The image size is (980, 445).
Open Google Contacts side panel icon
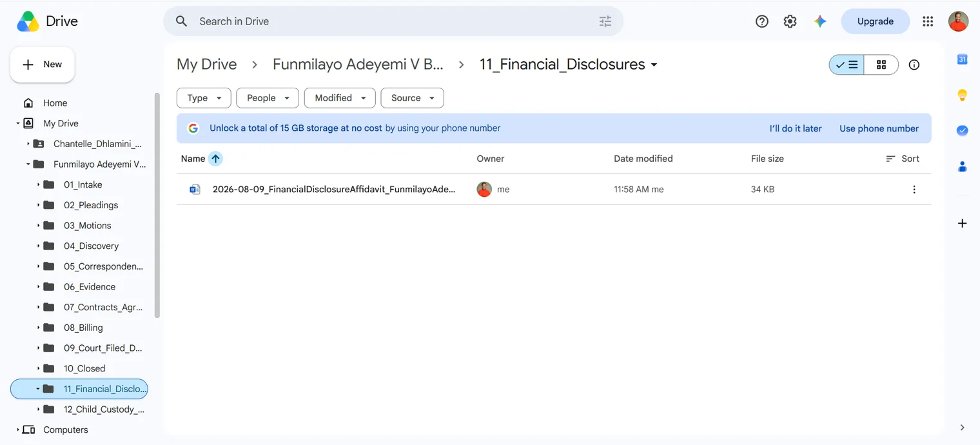[x=962, y=166]
